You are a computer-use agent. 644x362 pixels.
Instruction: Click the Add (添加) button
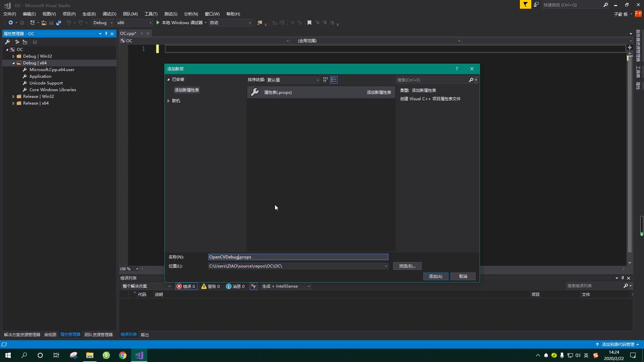(x=435, y=276)
